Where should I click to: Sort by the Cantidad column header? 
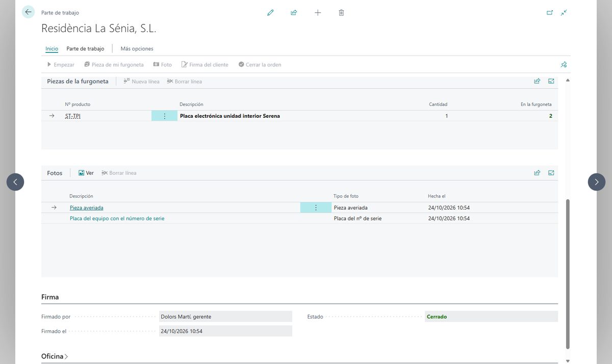point(438,104)
